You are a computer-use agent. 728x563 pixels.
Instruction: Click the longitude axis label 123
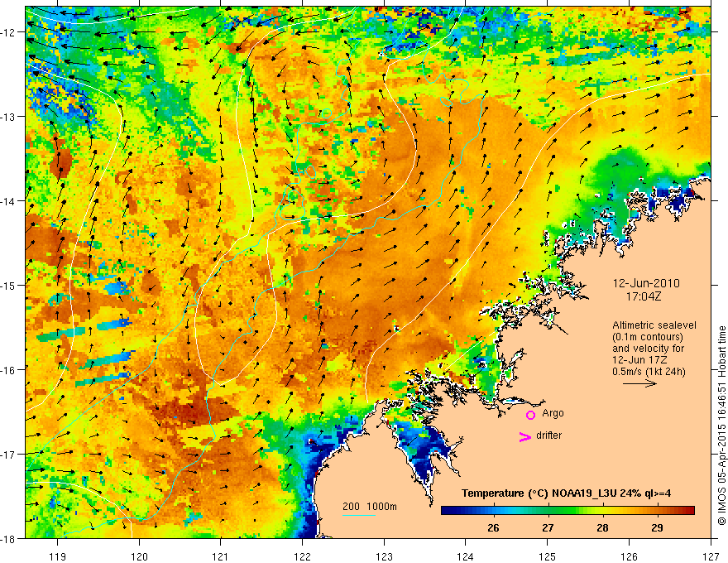point(384,557)
